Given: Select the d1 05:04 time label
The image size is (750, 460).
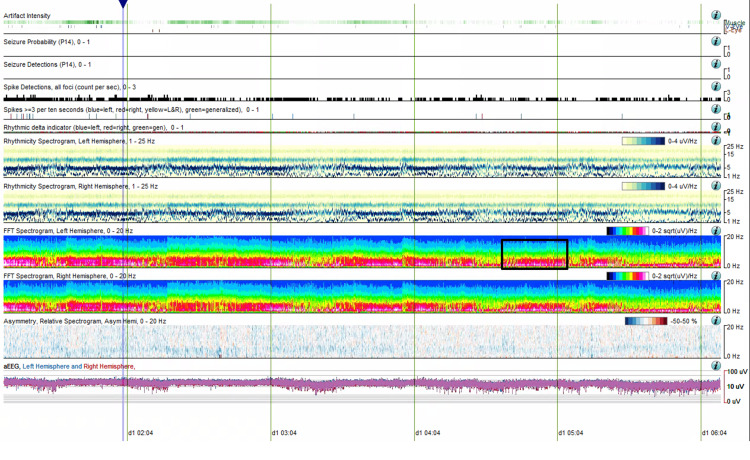Looking at the screenshot, I should pos(571,433).
